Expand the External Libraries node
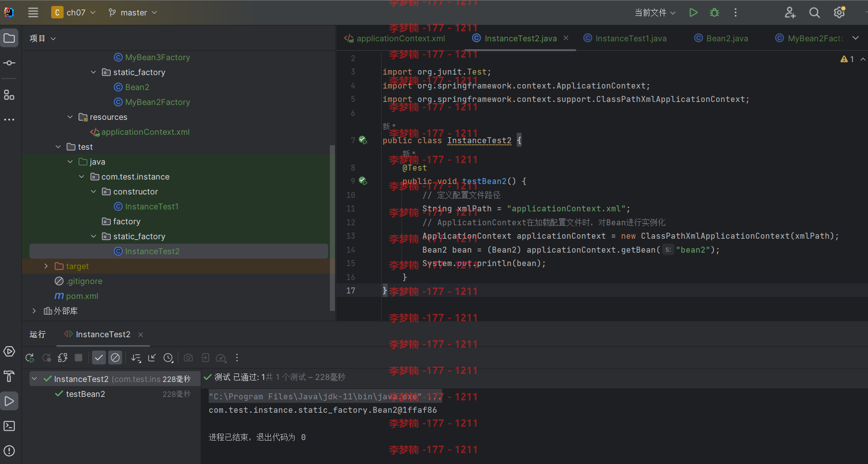The height and width of the screenshot is (464, 868). [x=34, y=311]
